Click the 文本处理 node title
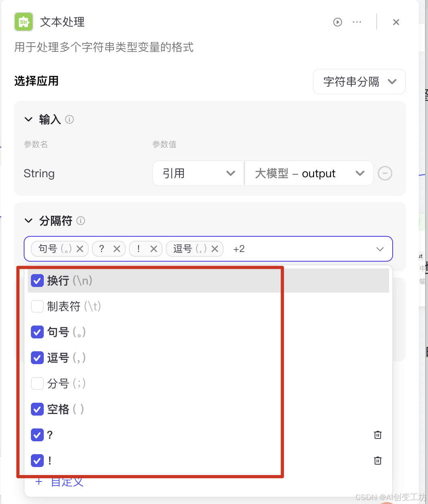 point(62,22)
